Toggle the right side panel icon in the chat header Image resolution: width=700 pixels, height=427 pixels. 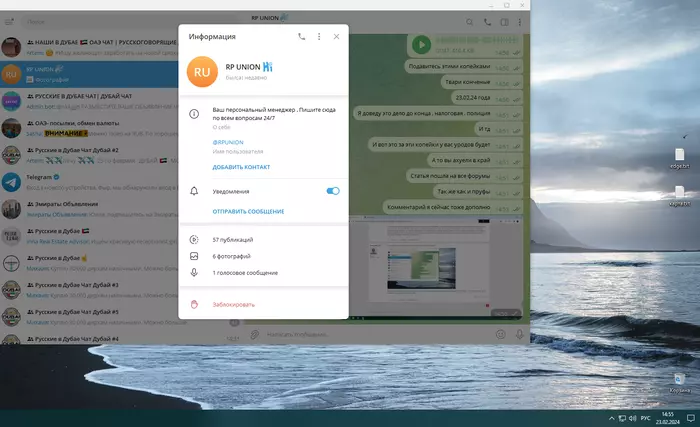(504, 22)
